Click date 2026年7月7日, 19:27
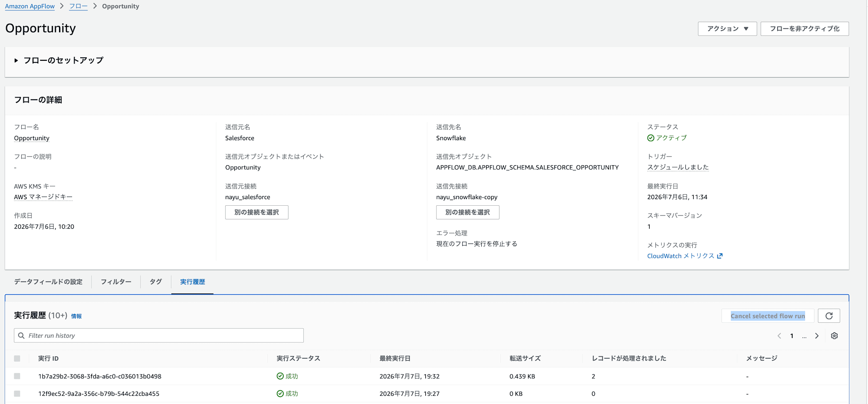 pos(409,394)
